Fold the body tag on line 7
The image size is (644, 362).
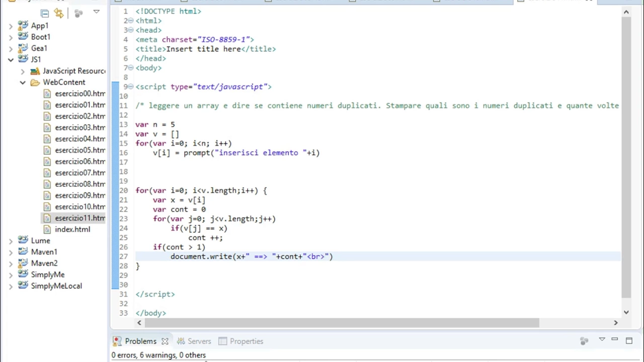[131, 68]
